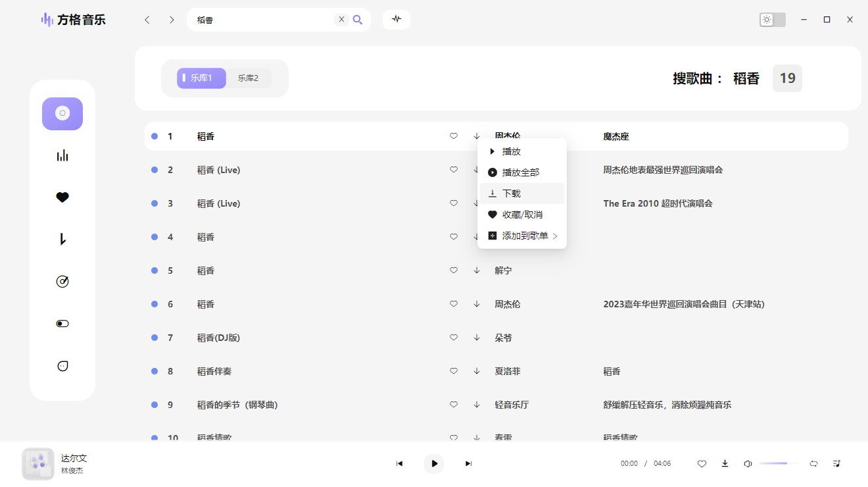Open favorites heart icon in sidebar
Viewport: 868px width, 487px height.
[62, 197]
